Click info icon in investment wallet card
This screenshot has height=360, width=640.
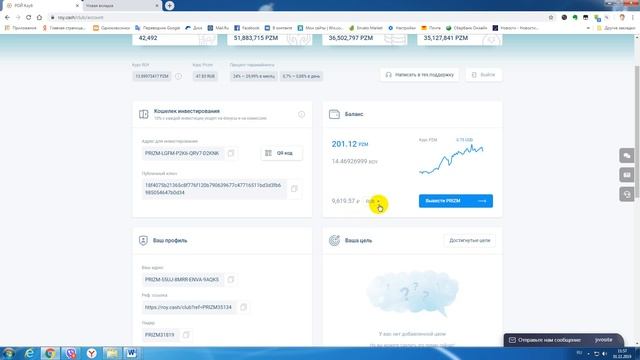pyautogui.click(x=301, y=114)
